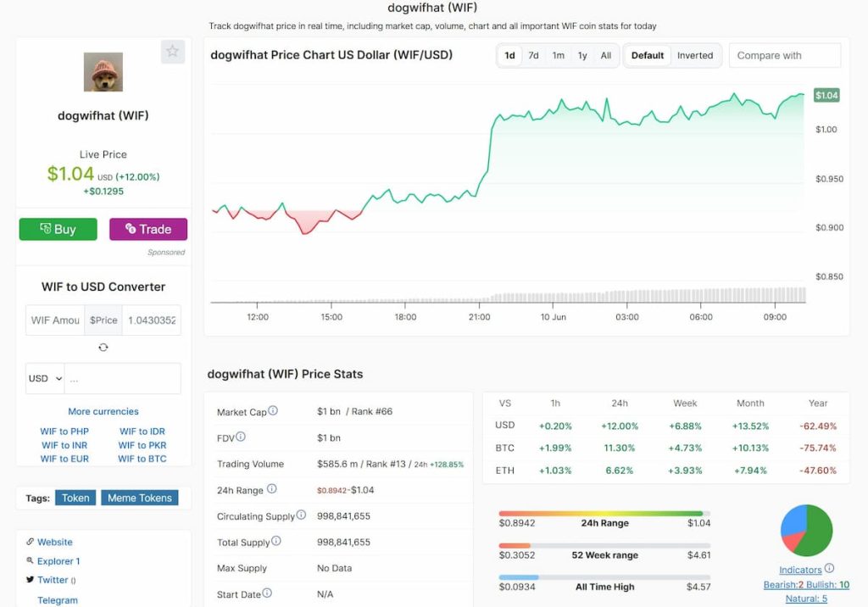The height and width of the screenshot is (607, 868).
Task: Show the All time chart range
Action: 606,56
